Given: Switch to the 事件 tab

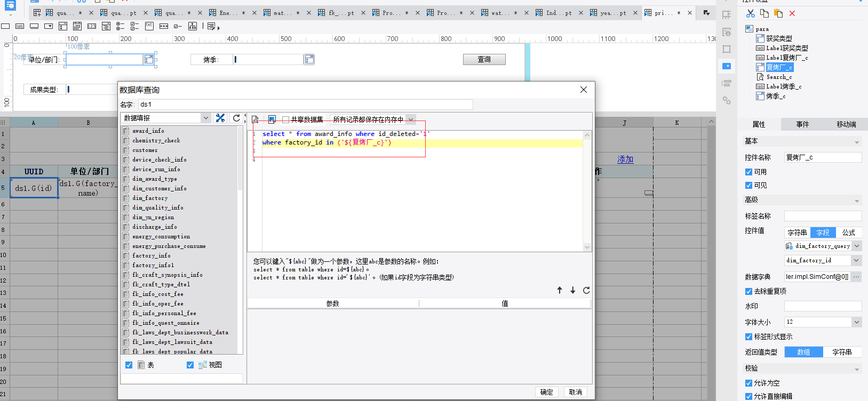Looking at the screenshot, I should 802,124.
